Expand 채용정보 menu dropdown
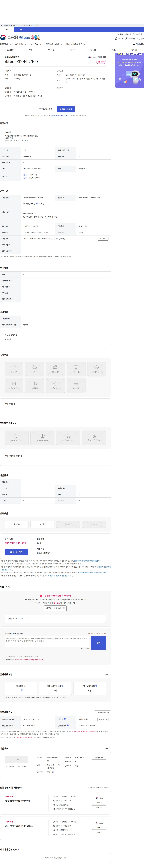Image resolution: width=144 pixels, height=868 pixels. (x=6, y=44)
